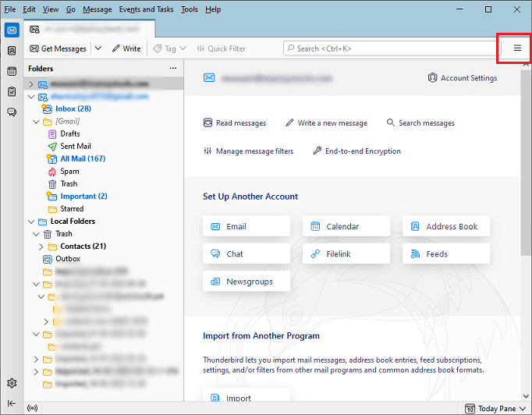The image size is (532, 415).
Task: Click the scroll down arrow
Action: tap(526, 396)
